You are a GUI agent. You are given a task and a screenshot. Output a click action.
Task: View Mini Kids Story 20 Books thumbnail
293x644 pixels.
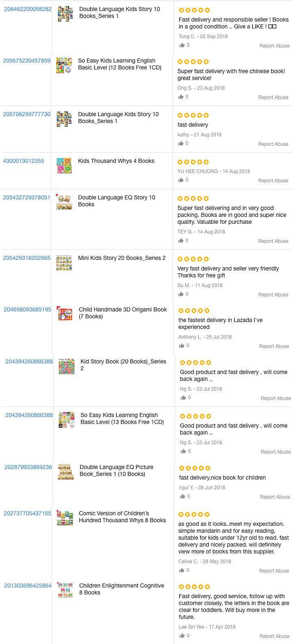pos(64,263)
